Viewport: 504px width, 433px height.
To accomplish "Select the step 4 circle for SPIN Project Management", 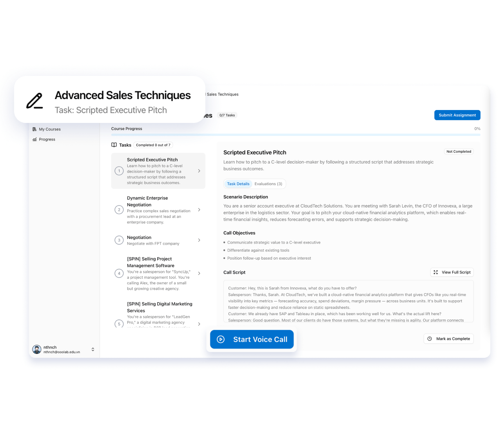I will click(119, 273).
